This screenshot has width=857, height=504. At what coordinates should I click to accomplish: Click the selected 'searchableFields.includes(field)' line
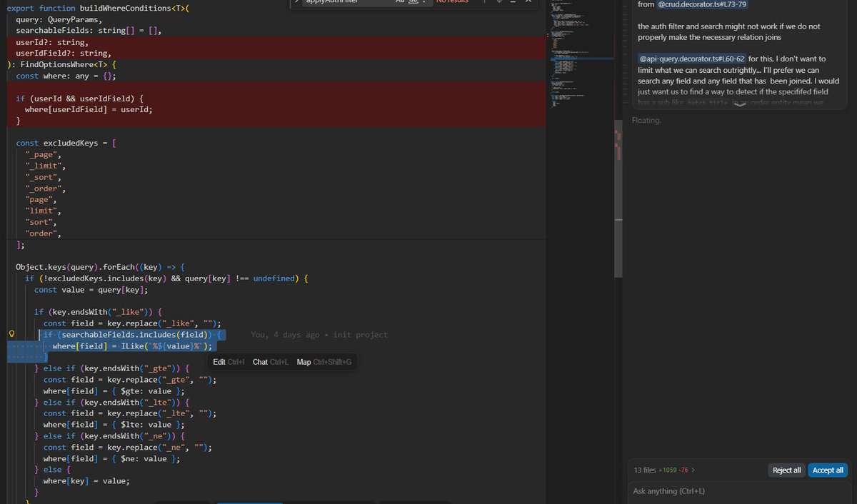pyautogui.click(x=133, y=335)
